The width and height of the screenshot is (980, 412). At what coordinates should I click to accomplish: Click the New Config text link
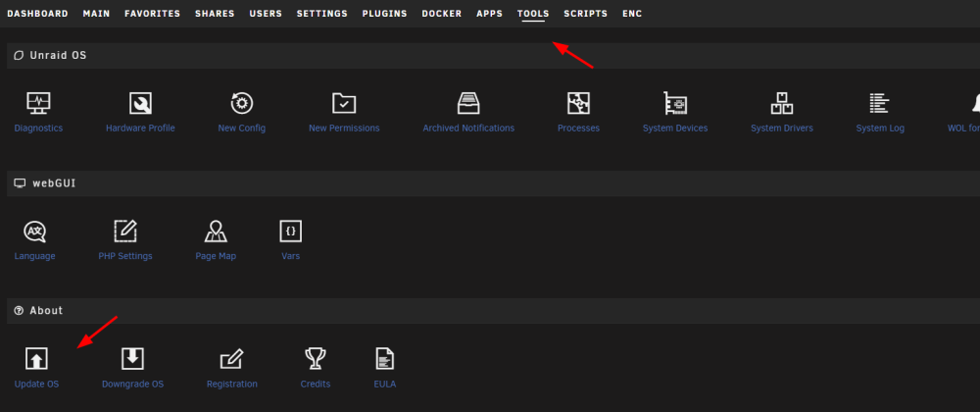point(242,129)
